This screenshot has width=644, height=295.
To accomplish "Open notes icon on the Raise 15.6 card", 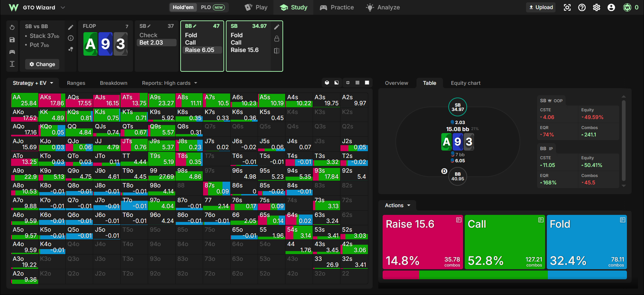I will click(x=459, y=220).
